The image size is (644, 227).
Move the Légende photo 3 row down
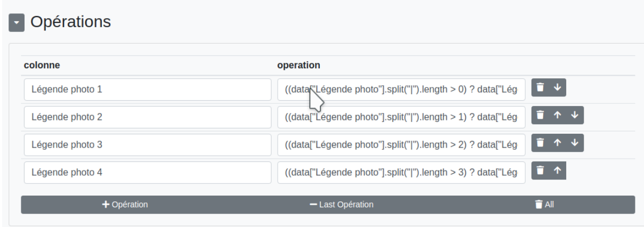574,142
